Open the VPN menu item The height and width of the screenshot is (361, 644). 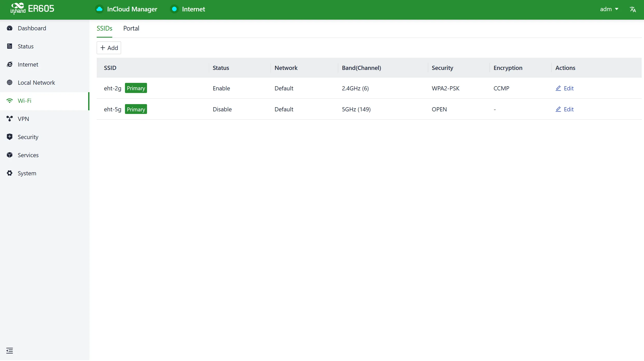click(45, 119)
